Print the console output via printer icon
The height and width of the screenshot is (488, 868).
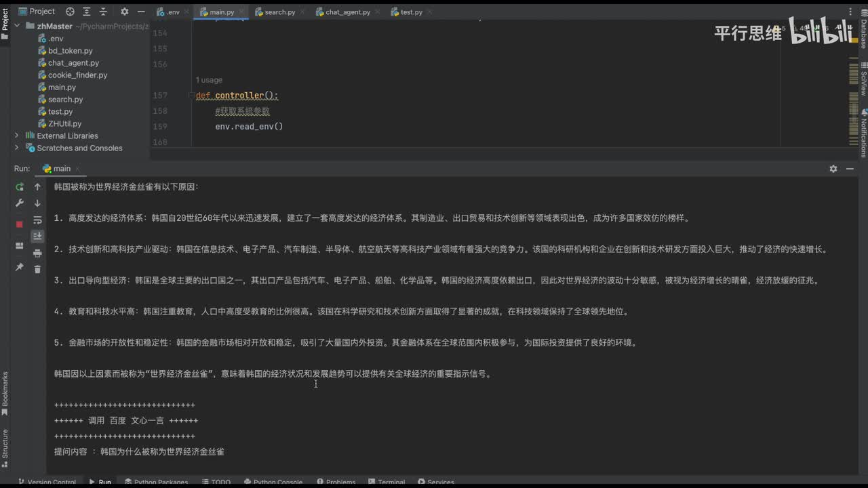[x=37, y=253]
